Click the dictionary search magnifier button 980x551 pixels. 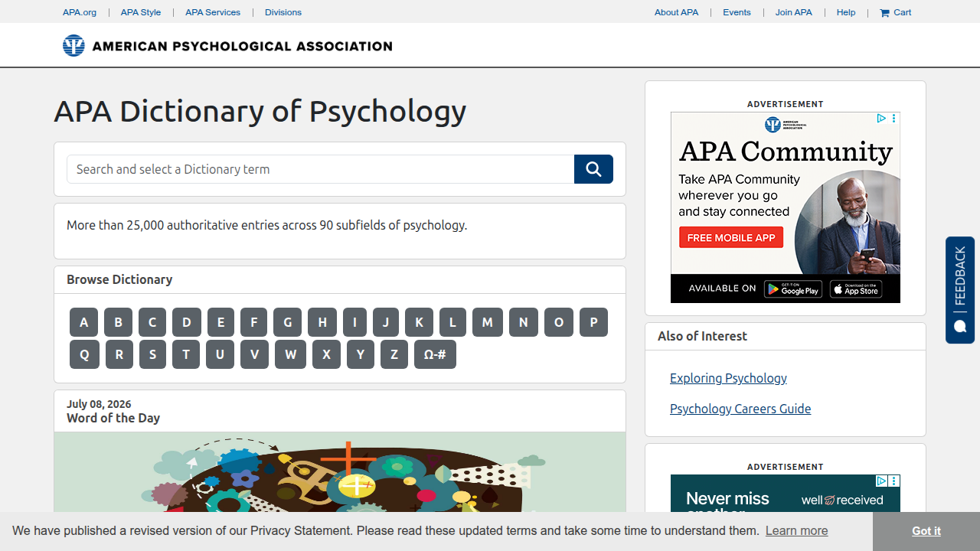593,169
